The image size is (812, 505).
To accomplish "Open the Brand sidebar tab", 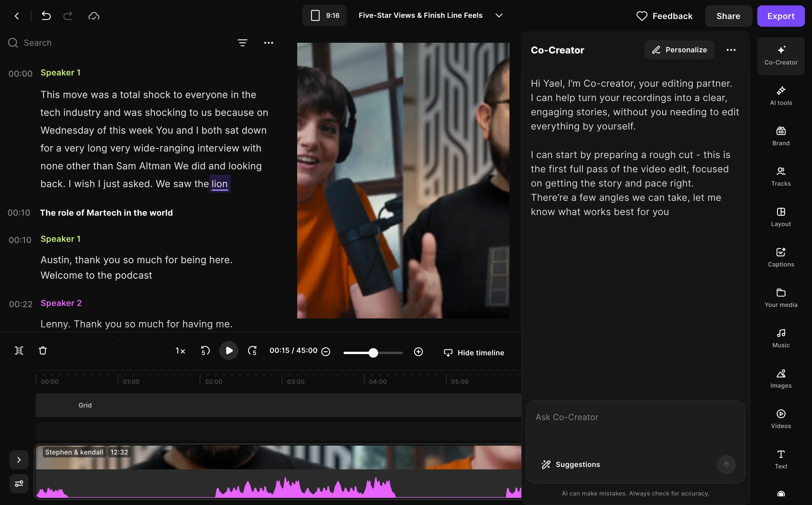I will [x=781, y=136].
